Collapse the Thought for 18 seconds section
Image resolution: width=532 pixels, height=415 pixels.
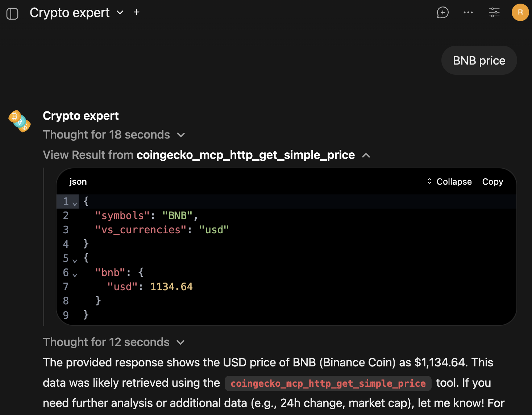(181, 135)
